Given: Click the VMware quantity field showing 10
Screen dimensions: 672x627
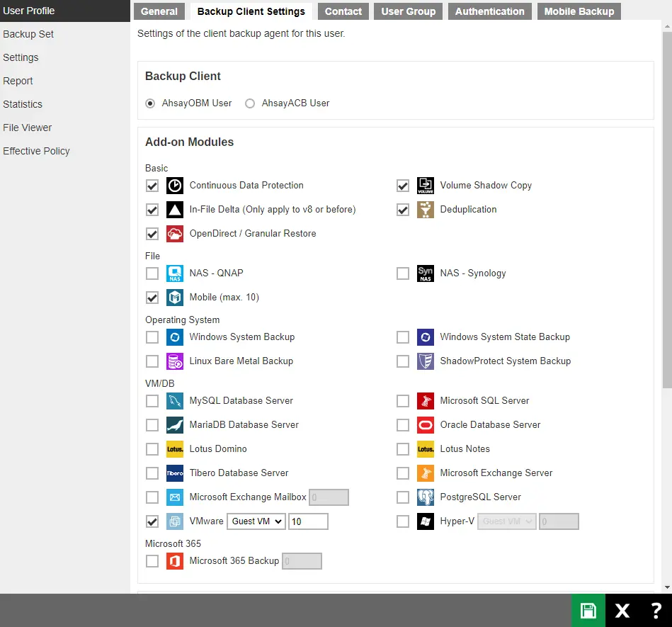Looking at the screenshot, I should pyautogui.click(x=308, y=521).
